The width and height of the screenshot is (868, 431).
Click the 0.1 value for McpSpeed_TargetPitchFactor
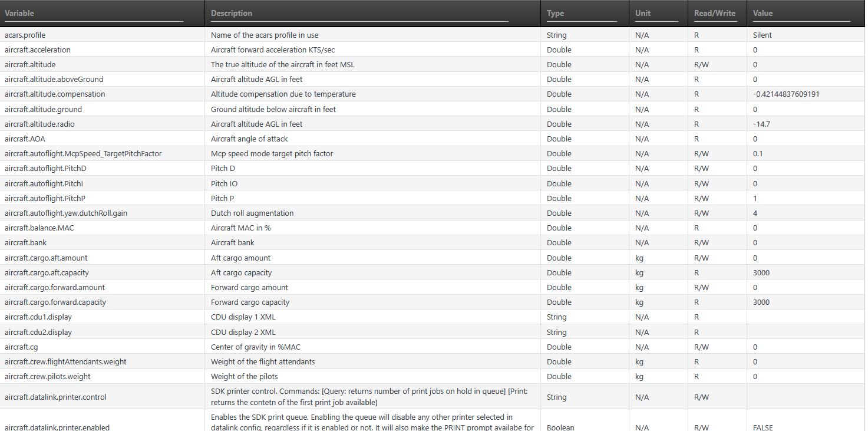pyautogui.click(x=758, y=154)
